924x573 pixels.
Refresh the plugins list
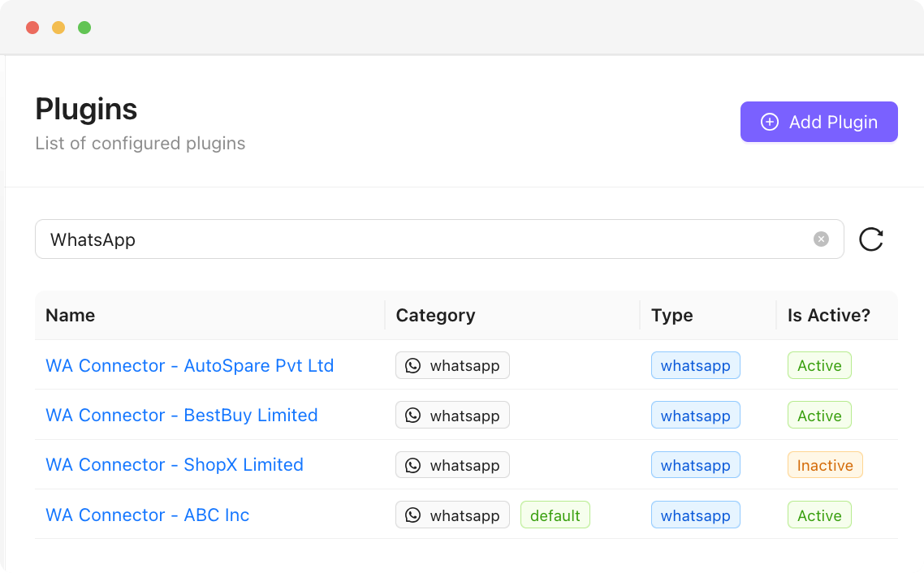(x=871, y=239)
